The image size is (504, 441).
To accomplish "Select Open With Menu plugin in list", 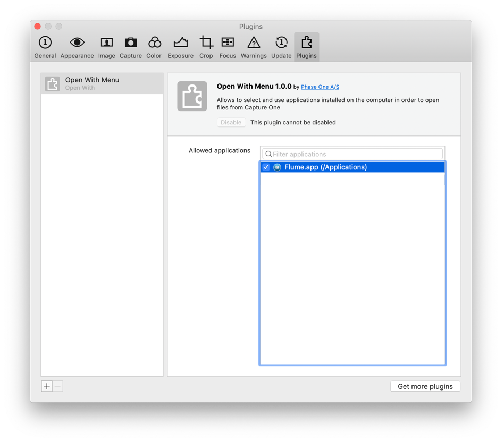I will tap(102, 83).
